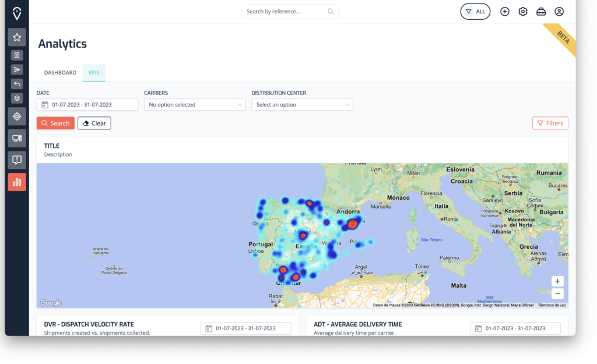Click the Clear button
Image resolution: width=597 pixels, height=364 pixels.
point(94,123)
